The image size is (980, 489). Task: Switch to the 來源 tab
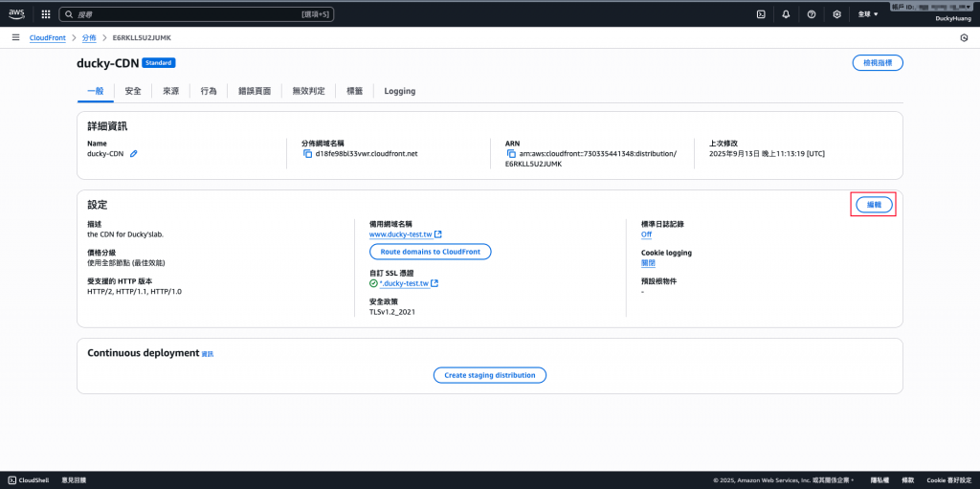click(170, 91)
